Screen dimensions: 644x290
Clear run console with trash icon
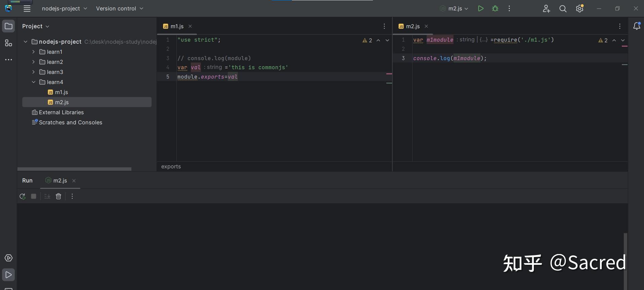click(x=58, y=196)
